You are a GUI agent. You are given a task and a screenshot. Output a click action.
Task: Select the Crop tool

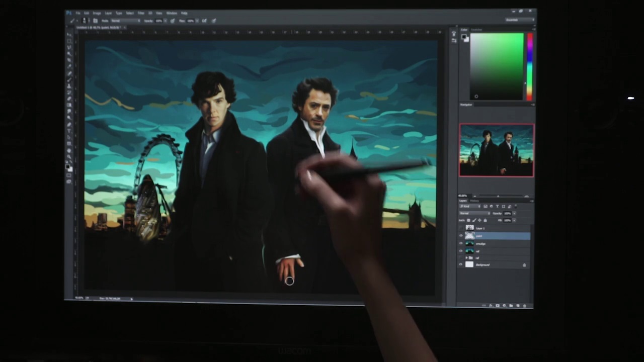pyautogui.click(x=69, y=60)
